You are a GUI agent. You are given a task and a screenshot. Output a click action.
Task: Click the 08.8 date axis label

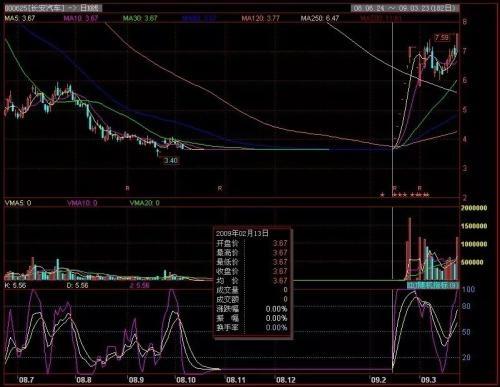[84, 380]
